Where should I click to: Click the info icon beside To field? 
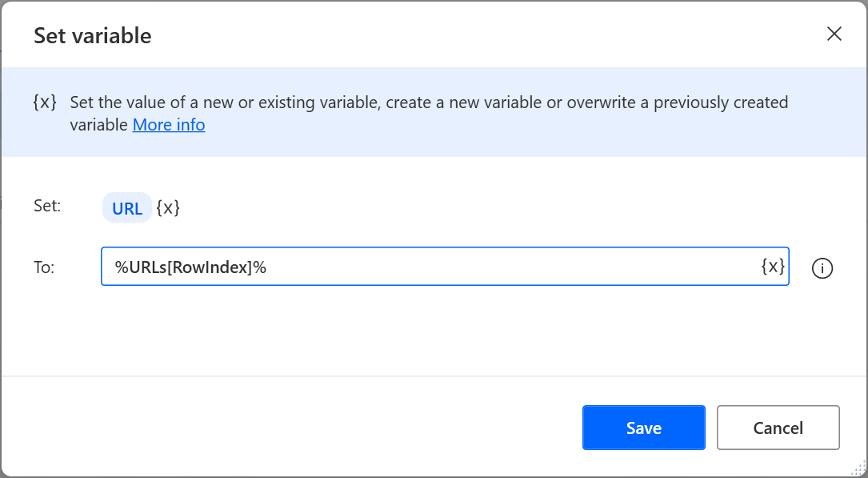coord(822,268)
